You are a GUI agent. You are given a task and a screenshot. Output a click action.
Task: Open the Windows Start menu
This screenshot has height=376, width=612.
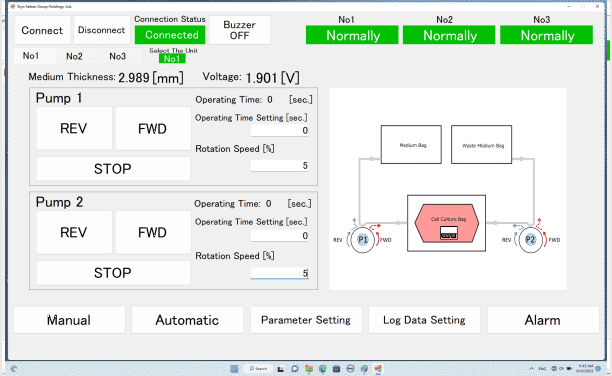point(234,369)
